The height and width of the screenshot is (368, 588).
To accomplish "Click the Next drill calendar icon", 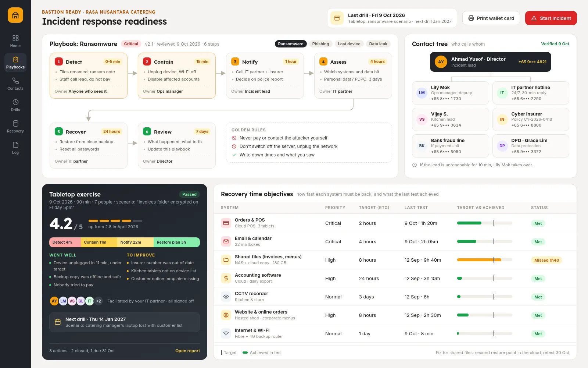I will pyautogui.click(x=58, y=322).
